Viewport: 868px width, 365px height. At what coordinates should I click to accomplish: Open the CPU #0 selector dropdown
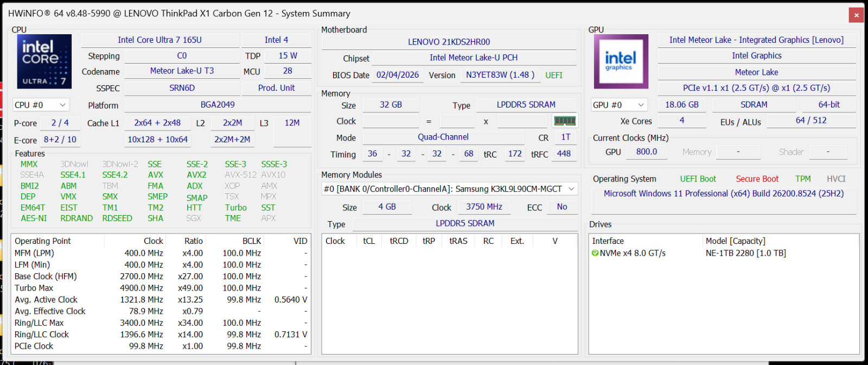41,105
